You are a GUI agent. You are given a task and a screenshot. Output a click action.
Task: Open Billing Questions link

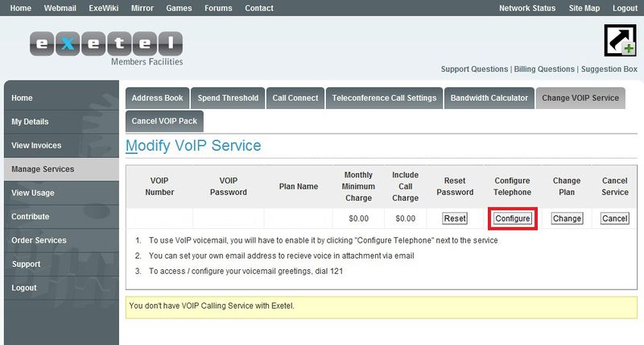pos(544,69)
